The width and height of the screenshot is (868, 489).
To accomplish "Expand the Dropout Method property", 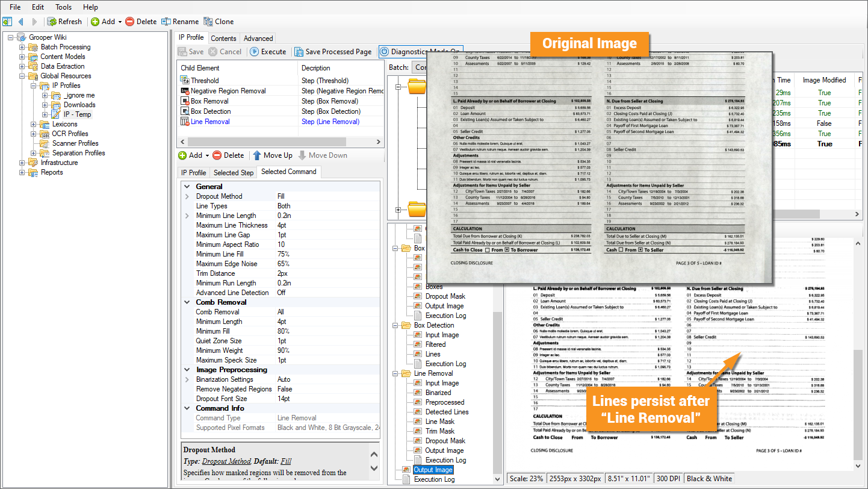I will (187, 196).
